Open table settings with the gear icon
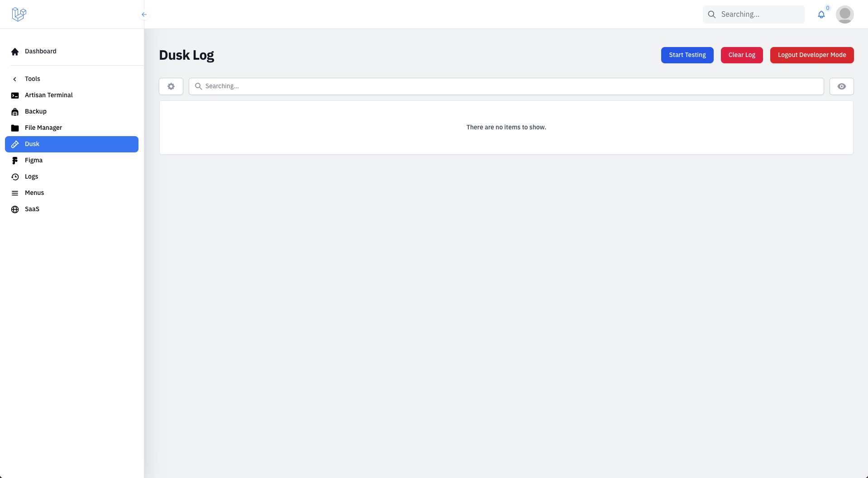 tap(171, 86)
